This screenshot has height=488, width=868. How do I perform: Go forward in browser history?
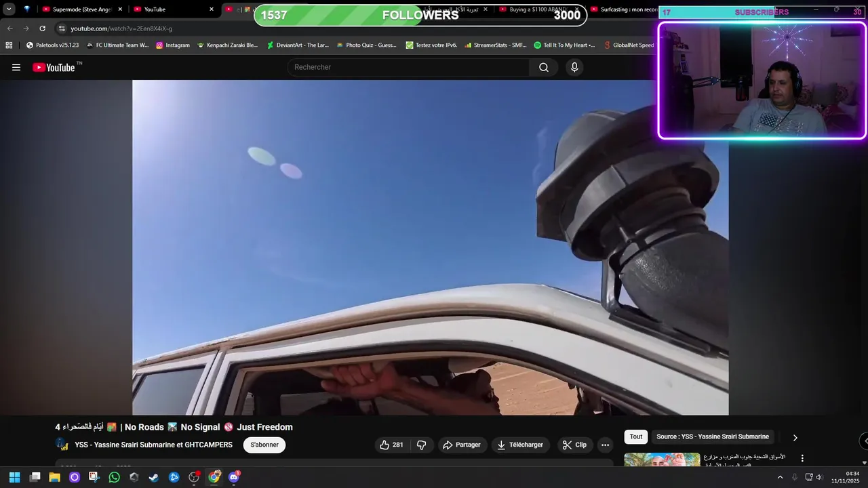(x=26, y=28)
